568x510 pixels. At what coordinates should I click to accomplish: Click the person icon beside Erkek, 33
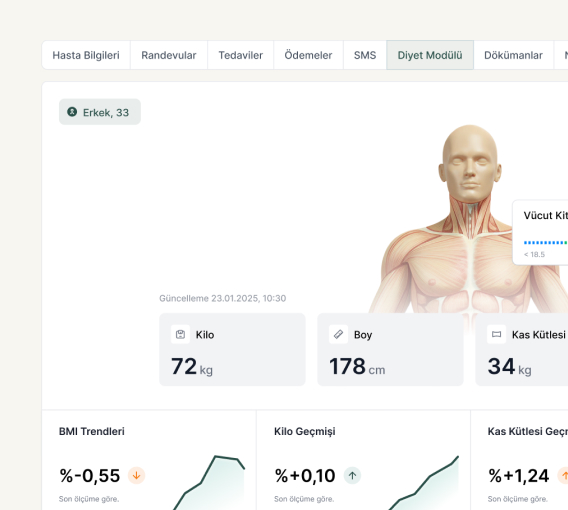(x=72, y=112)
